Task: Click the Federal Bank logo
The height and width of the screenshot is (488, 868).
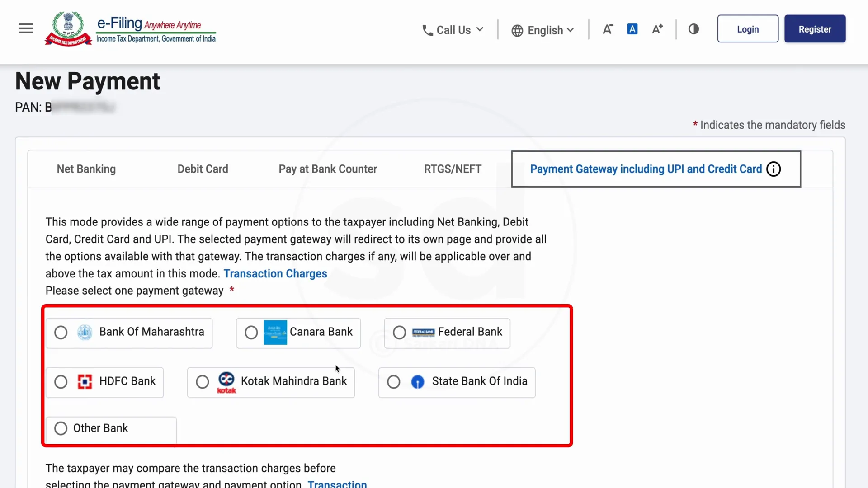Action: (423, 333)
